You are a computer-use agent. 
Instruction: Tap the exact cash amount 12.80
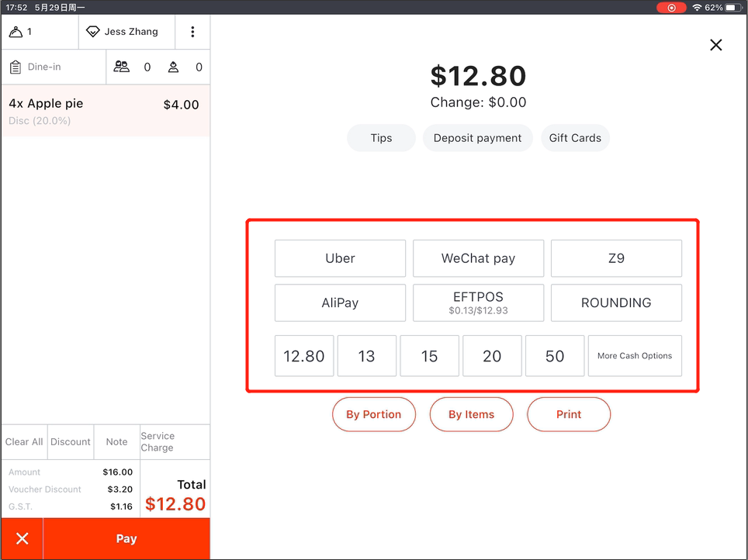(303, 356)
